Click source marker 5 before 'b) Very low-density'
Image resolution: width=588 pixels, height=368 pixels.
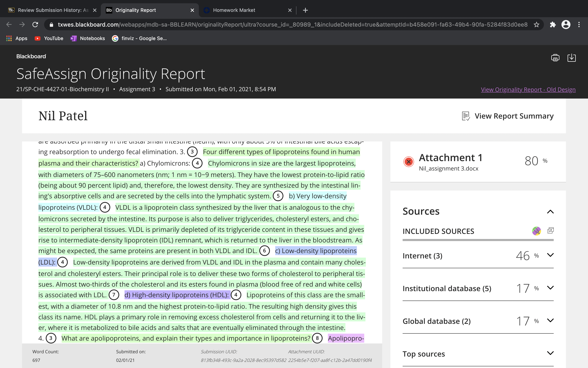(278, 196)
